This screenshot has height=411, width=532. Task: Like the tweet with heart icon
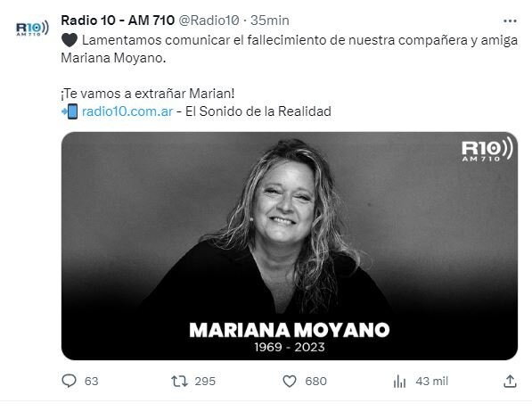(290, 382)
